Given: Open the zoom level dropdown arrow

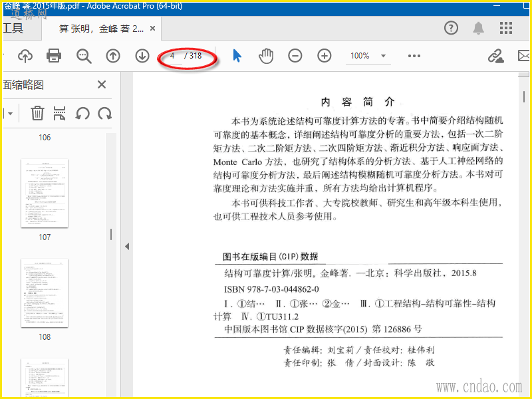Looking at the screenshot, I should [384, 56].
